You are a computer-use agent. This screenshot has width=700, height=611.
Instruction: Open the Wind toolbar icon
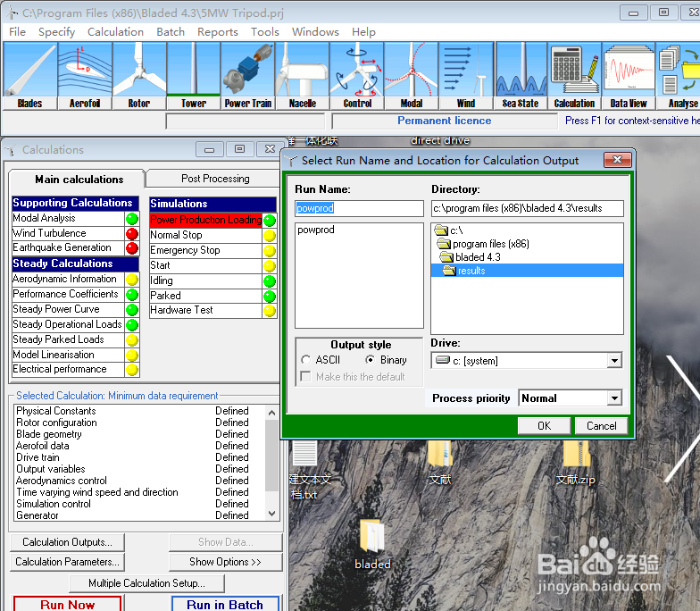466,76
